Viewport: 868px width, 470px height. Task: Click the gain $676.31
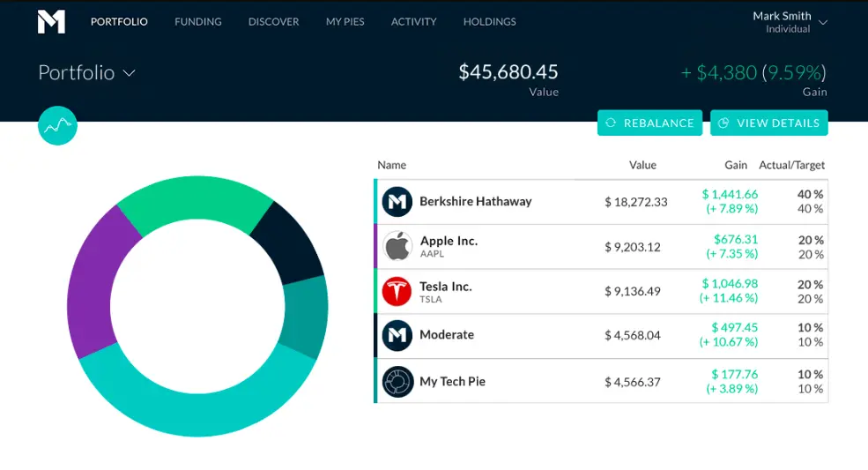(735, 239)
